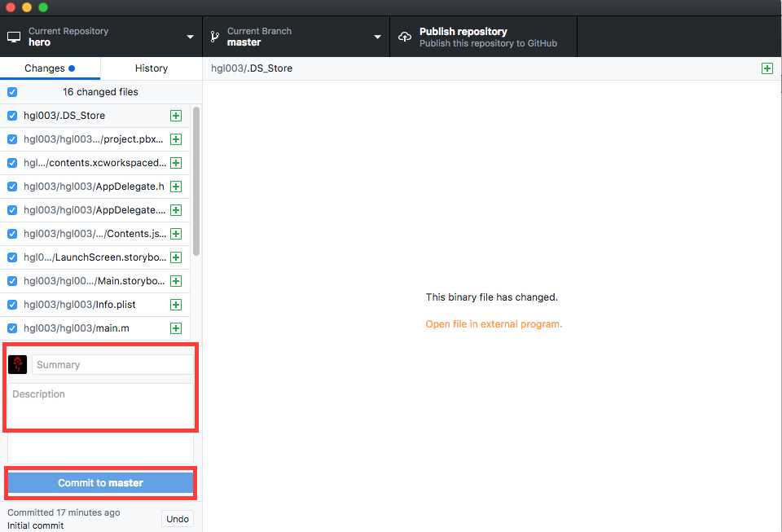Click the added icon for LaunchScreen.storybo row
The height and width of the screenshot is (532, 782).
click(176, 257)
